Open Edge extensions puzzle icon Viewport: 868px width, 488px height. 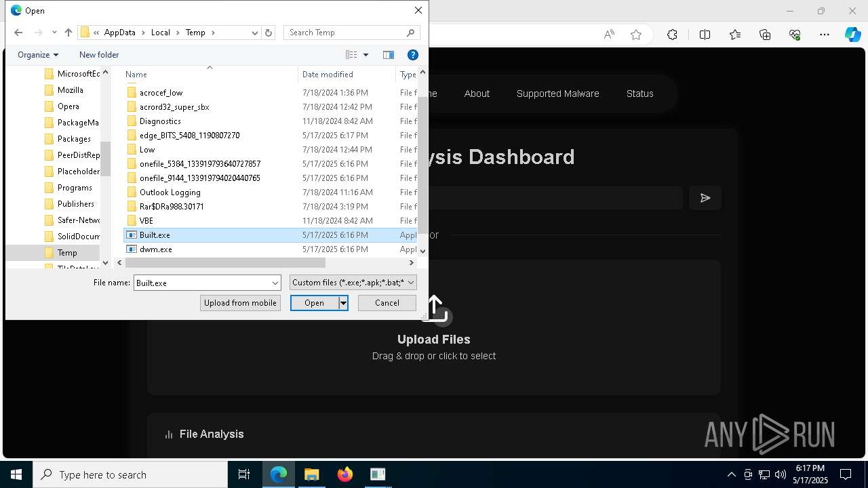[672, 35]
